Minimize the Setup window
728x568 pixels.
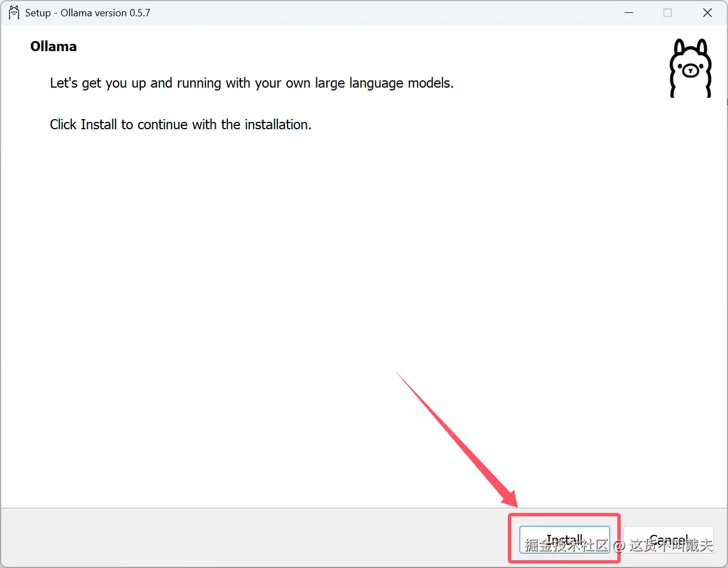(629, 12)
